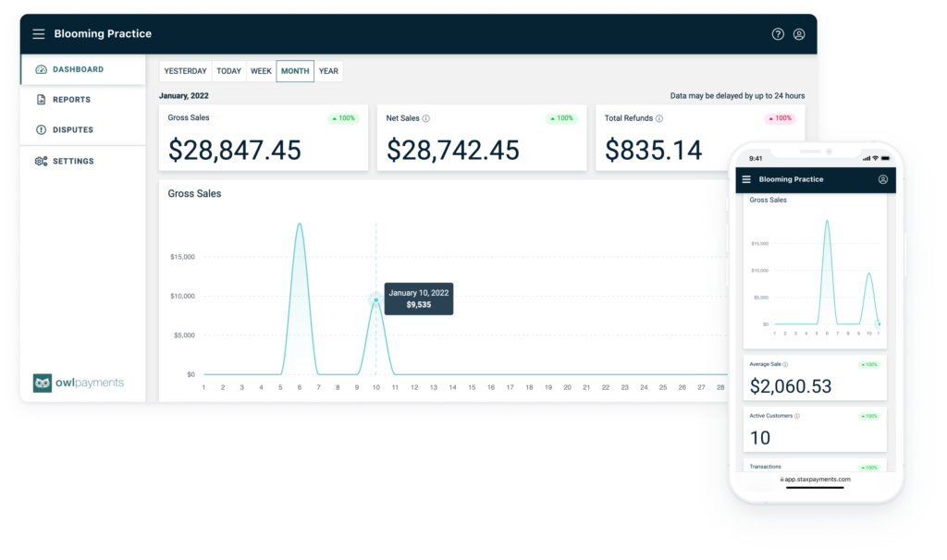This screenshot has height=560, width=947.
Task: Click the $15,000 y-axis label on desktop chart
Action: tap(182, 257)
